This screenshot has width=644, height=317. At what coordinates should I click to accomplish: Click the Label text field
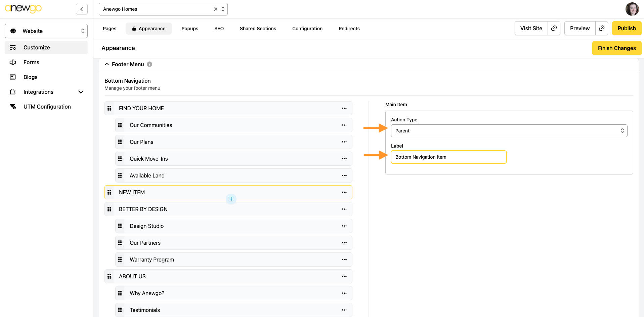[448, 157]
